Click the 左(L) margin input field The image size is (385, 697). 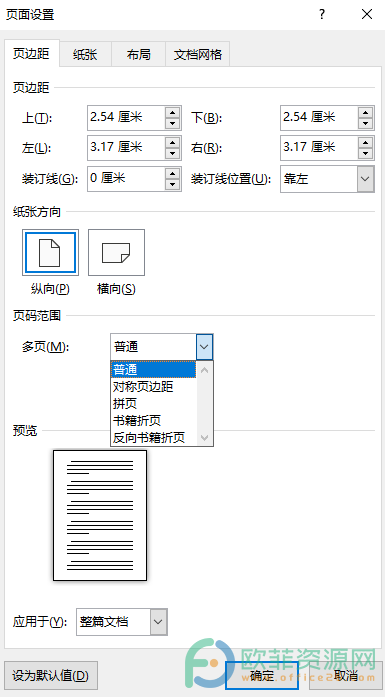pyautogui.click(x=126, y=148)
